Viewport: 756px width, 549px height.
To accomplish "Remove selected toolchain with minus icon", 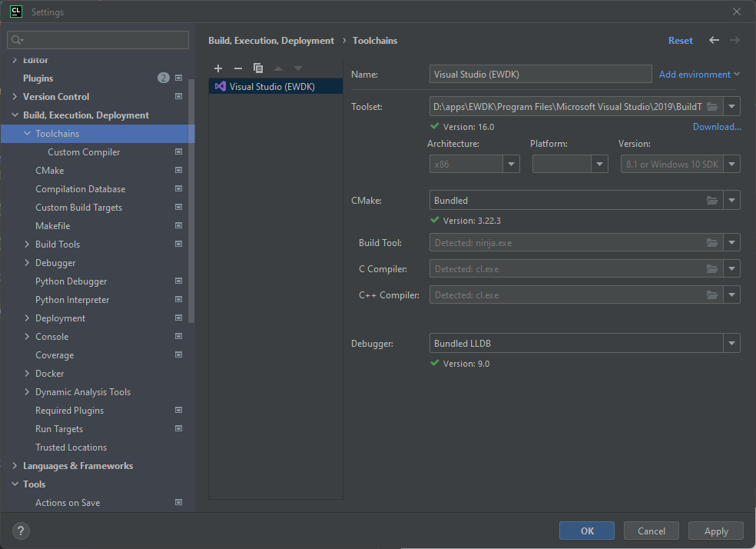I will [237, 68].
